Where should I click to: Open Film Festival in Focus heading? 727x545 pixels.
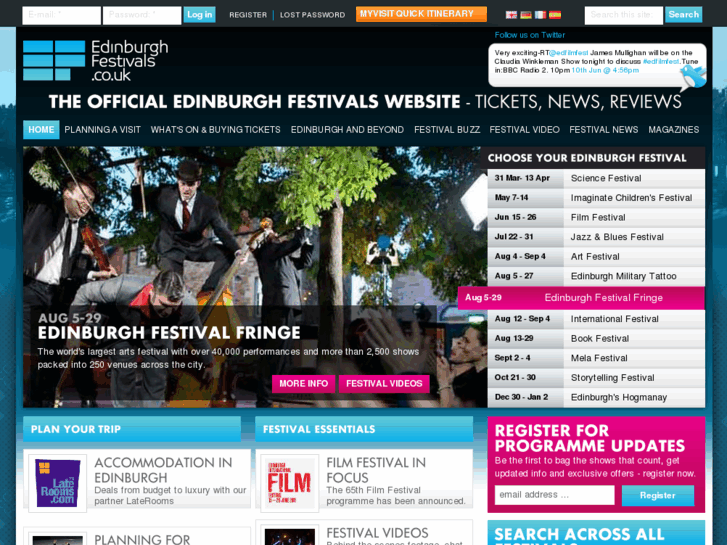pyautogui.click(x=376, y=470)
